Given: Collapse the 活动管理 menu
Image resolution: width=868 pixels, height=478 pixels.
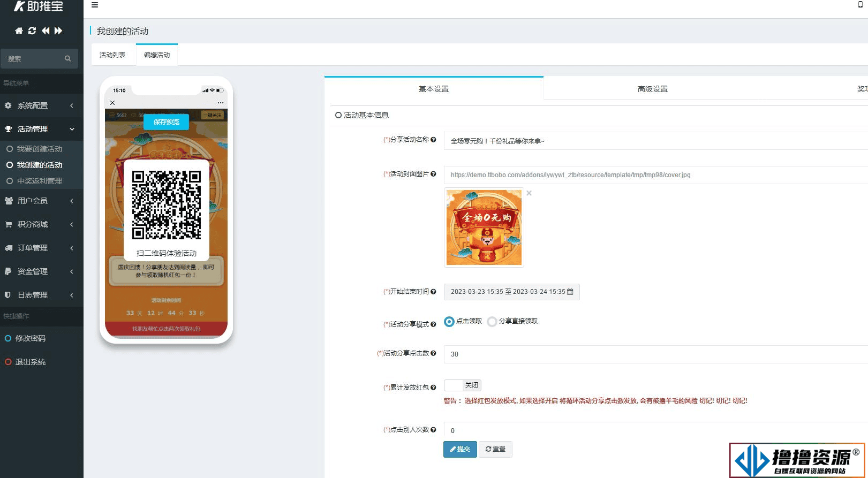Looking at the screenshot, I should 42,129.
